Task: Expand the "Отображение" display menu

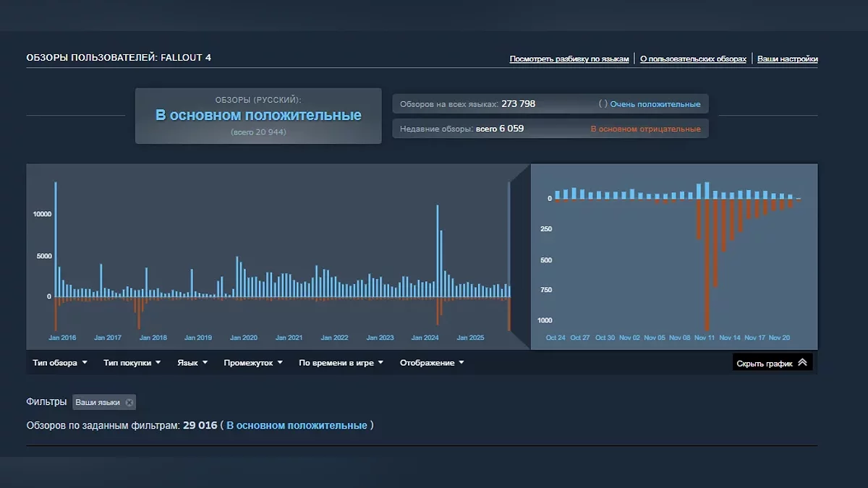Action: [432, 363]
